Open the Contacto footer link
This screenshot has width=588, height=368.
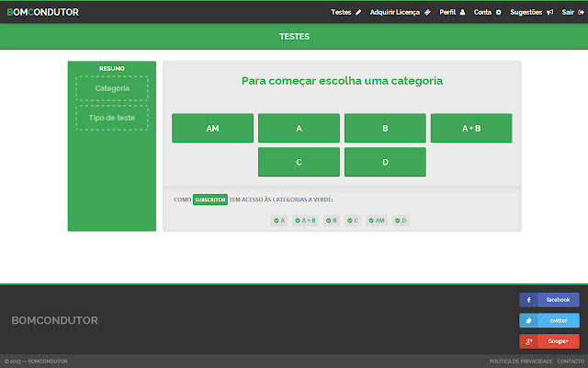click(570, 362)
